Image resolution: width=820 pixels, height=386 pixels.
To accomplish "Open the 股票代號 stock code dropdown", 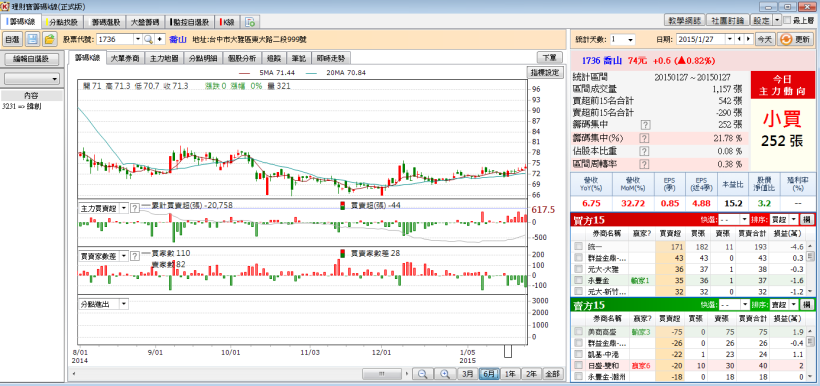I will [138, 39].
